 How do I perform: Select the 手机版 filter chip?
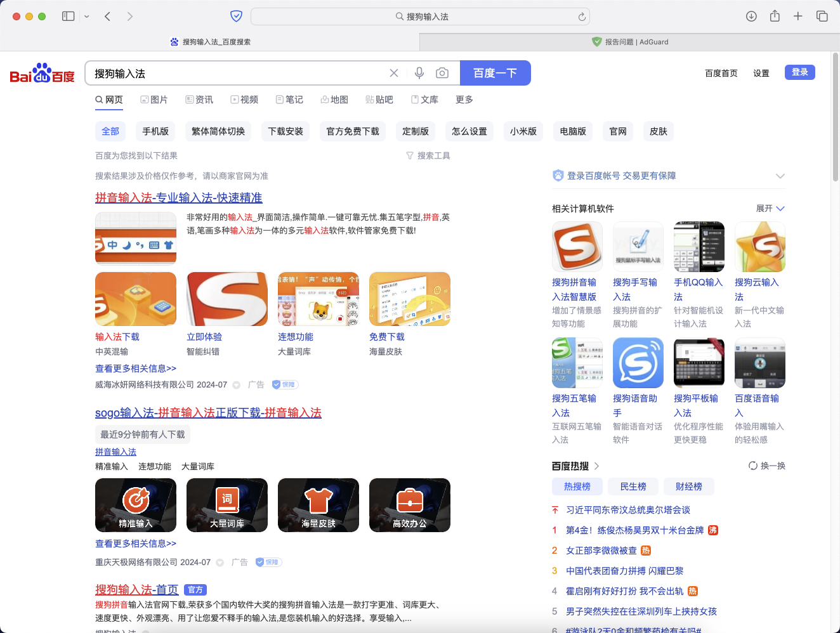[155, 131]
